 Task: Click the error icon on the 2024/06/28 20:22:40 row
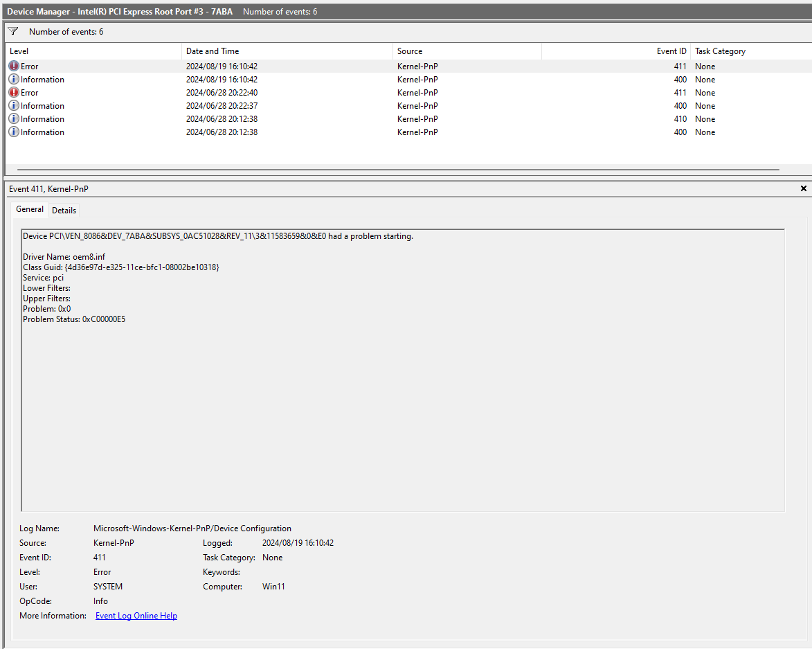pos(13,92)
